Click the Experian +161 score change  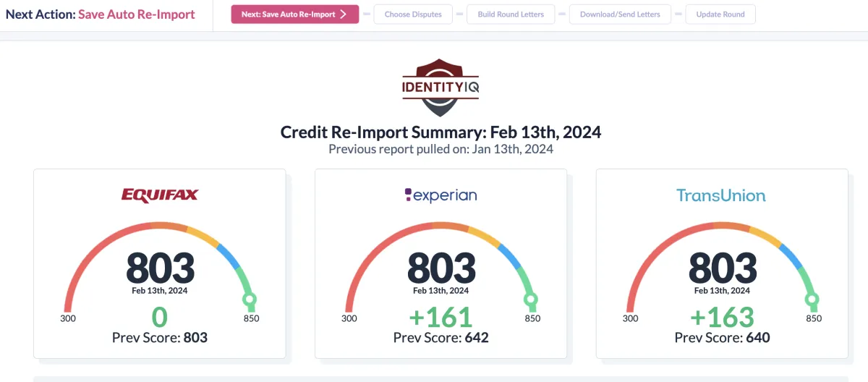(x=441, y=318)
